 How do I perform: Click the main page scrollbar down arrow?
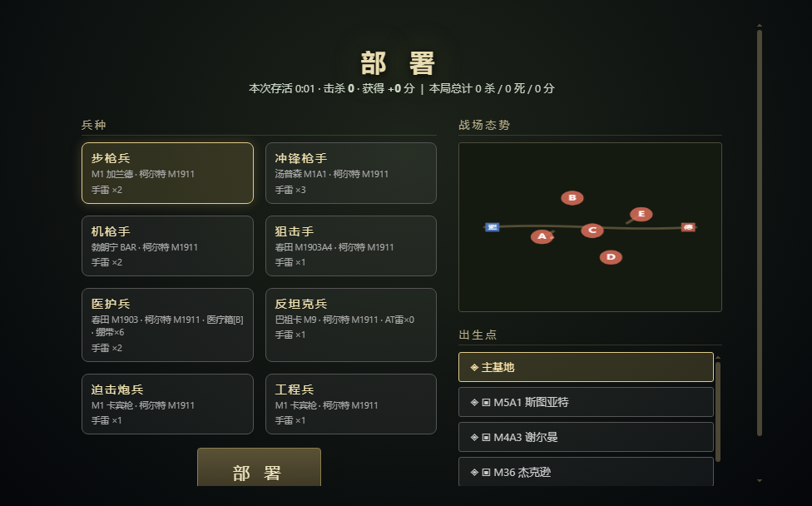760,481
